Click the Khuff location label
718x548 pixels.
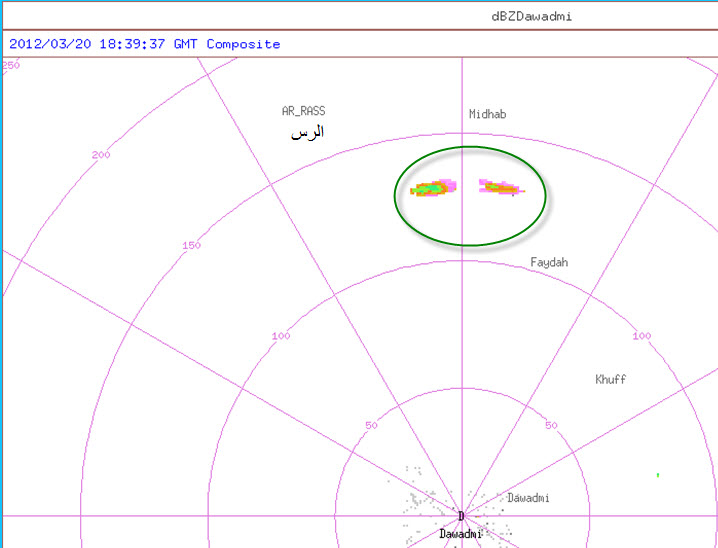610,379
